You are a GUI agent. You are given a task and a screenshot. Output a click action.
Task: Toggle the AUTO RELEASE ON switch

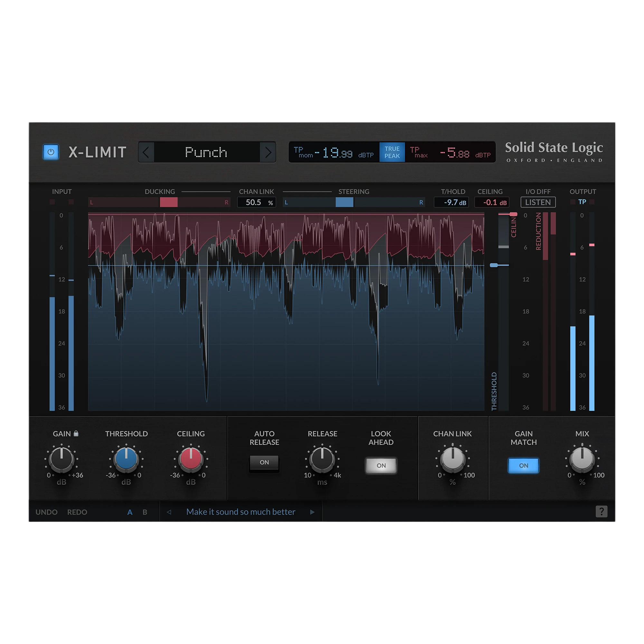(264, 462)
